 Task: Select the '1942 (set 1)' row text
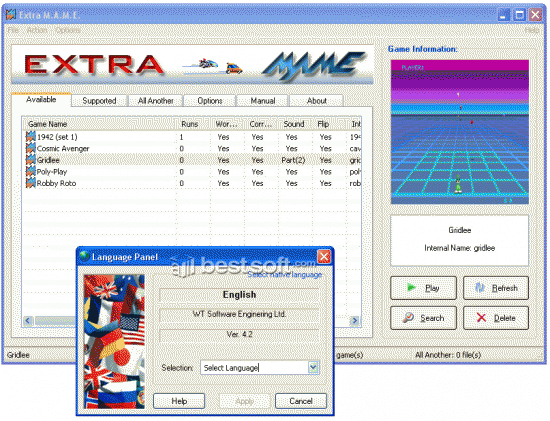point(57,137)
